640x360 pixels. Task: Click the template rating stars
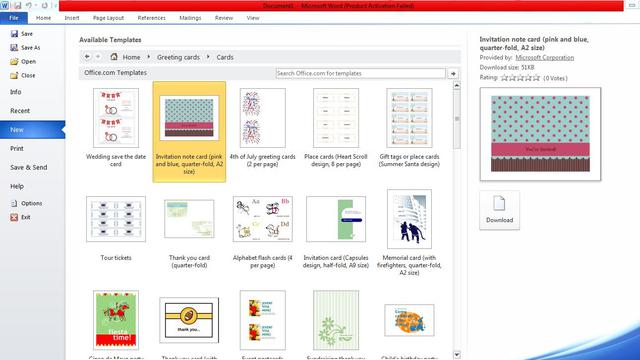pyautogui.click(x=520, y=78)
